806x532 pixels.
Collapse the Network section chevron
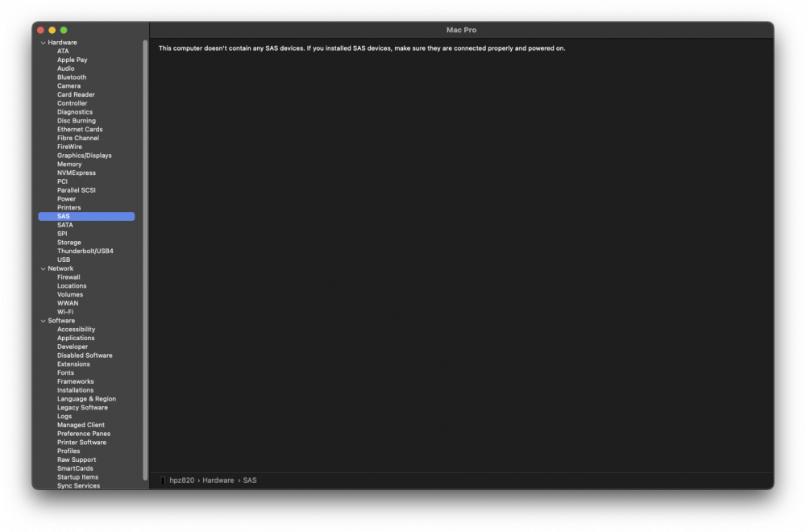44,269
